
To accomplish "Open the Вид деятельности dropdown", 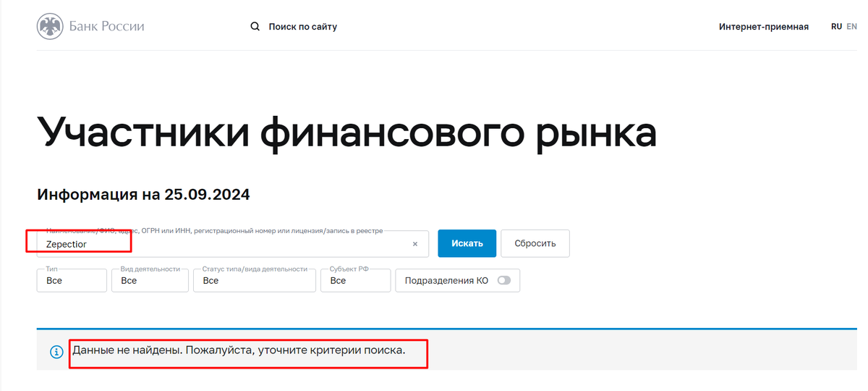I will tap(150, 280).
